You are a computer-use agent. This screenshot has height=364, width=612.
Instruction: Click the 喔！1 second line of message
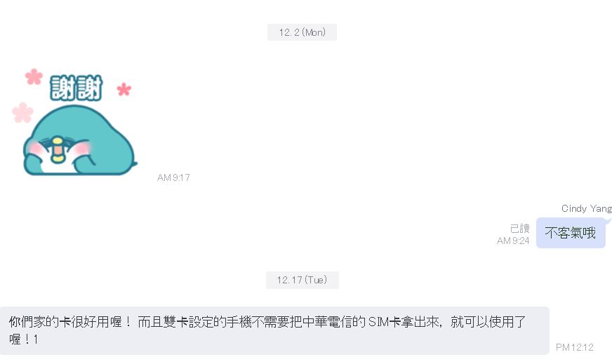click(x=23, y=339)
